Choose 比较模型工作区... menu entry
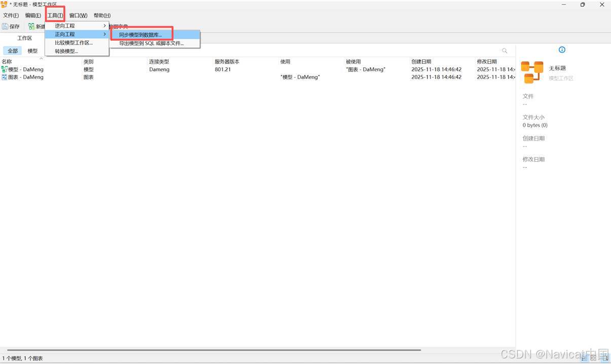This screenshot has width=611, height=364. [77, 43]
